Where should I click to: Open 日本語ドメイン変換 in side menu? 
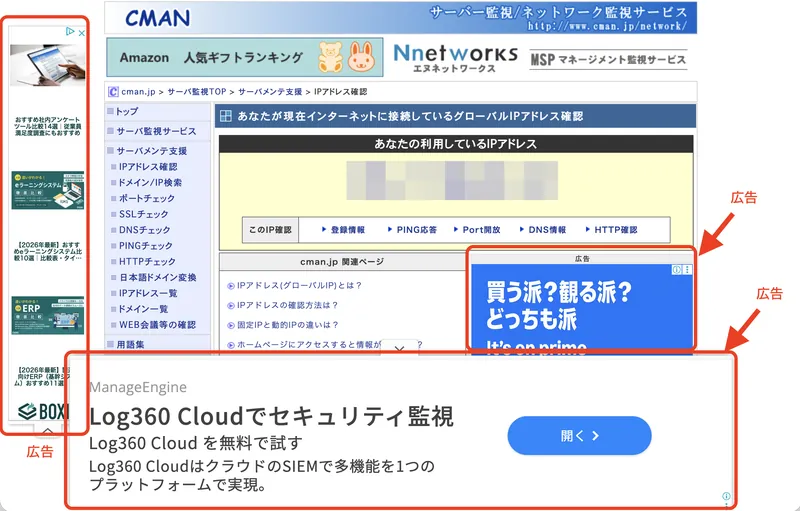(x=158, y=277)
